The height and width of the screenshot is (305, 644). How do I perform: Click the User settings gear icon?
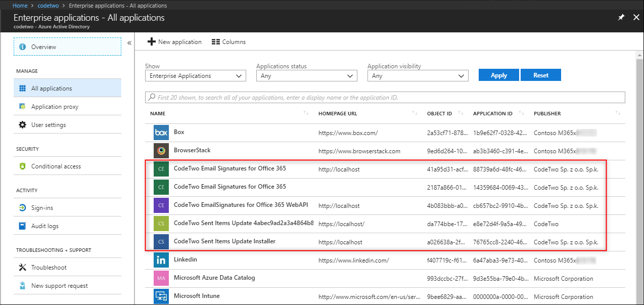[22, 125]
